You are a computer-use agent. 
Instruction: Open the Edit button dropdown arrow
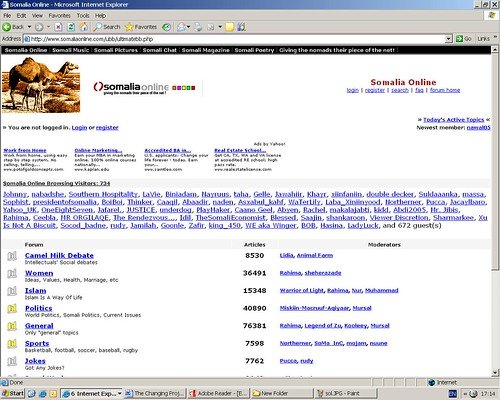click(x=220, y=27)
